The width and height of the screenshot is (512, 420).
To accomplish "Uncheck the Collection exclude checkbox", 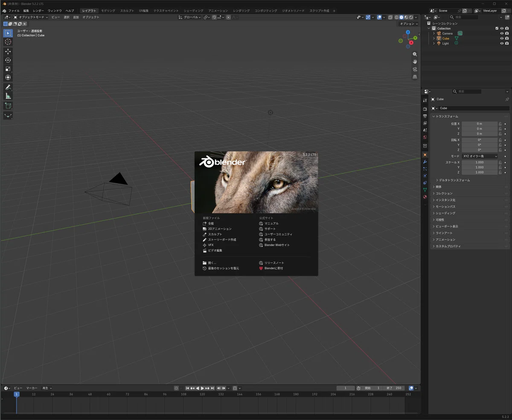I will pos(497,29).
